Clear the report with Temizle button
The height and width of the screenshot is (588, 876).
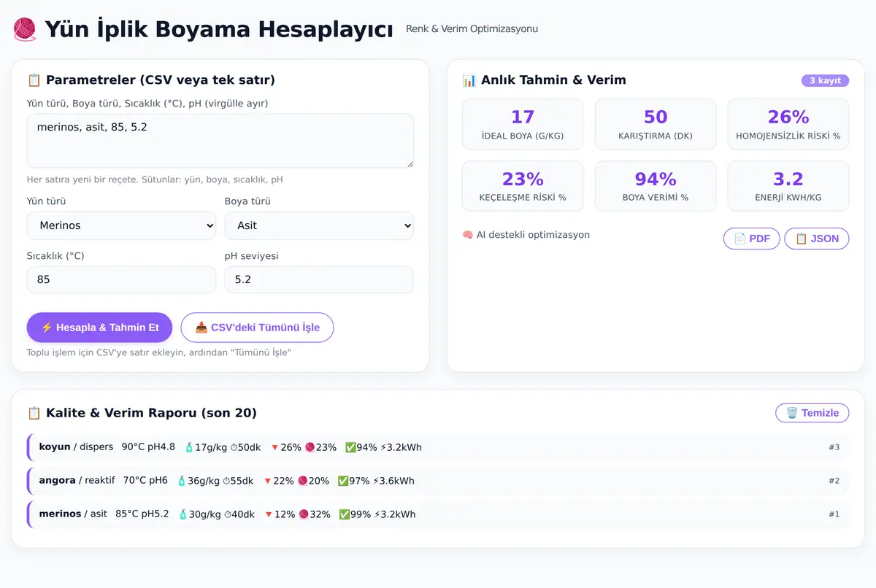tap(812, 413)
